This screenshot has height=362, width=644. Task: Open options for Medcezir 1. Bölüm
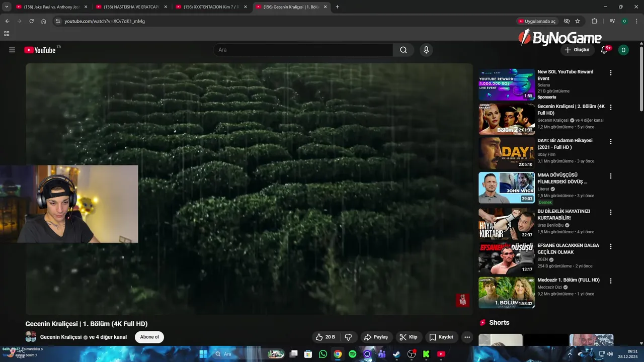tap(611, 281)
